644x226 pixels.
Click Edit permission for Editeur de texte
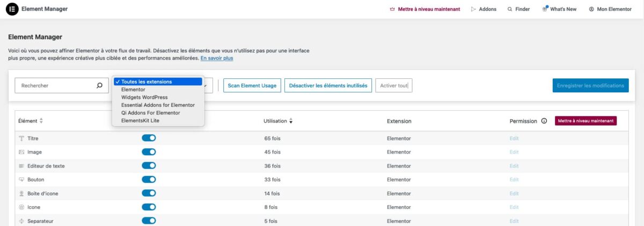pos(514,166)
